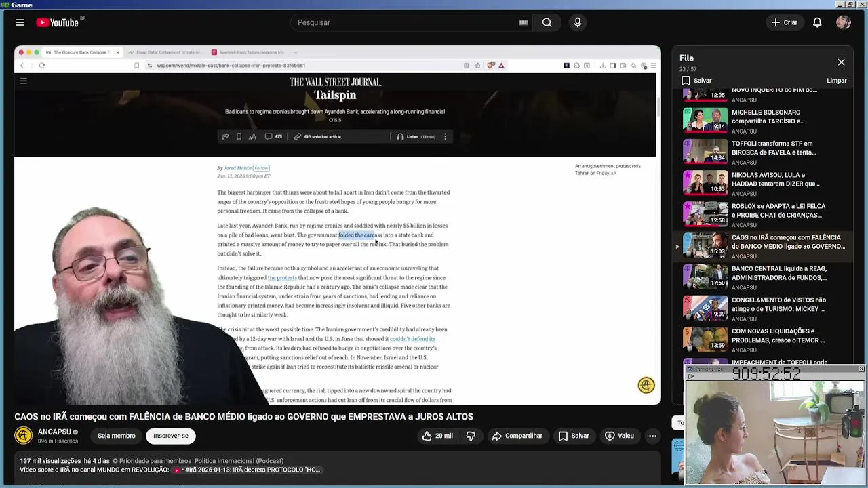Open the Criar create menu
Screen dimensions: 868x488
[x=785, y=22]
